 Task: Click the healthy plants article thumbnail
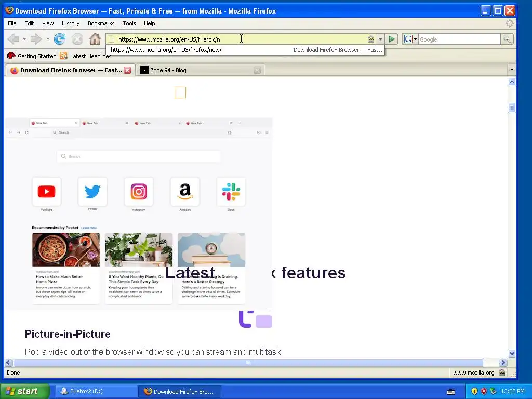coord(139,250)
